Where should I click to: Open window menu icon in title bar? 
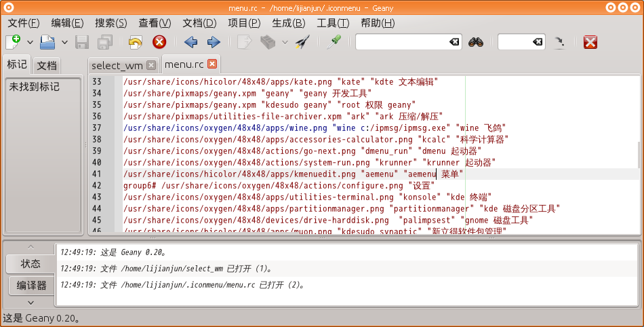tap(8, 7)
